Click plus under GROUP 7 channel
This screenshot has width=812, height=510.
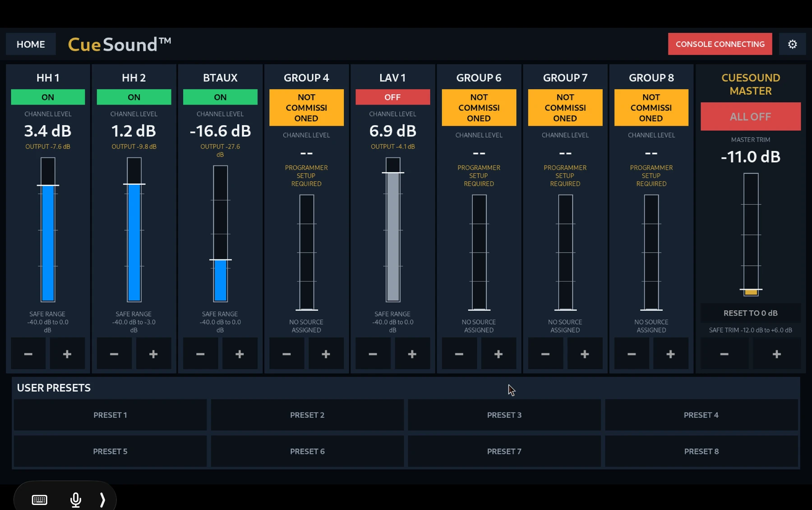point(585,354)
